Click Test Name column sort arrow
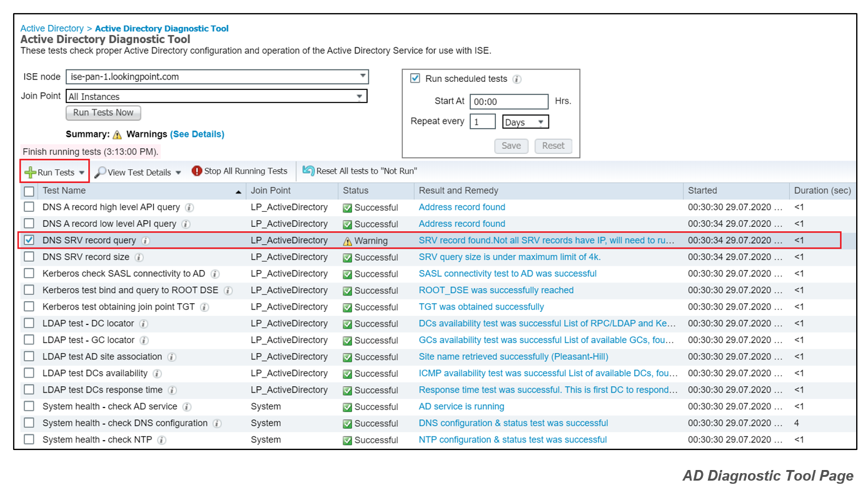 (x=238, y=192)
